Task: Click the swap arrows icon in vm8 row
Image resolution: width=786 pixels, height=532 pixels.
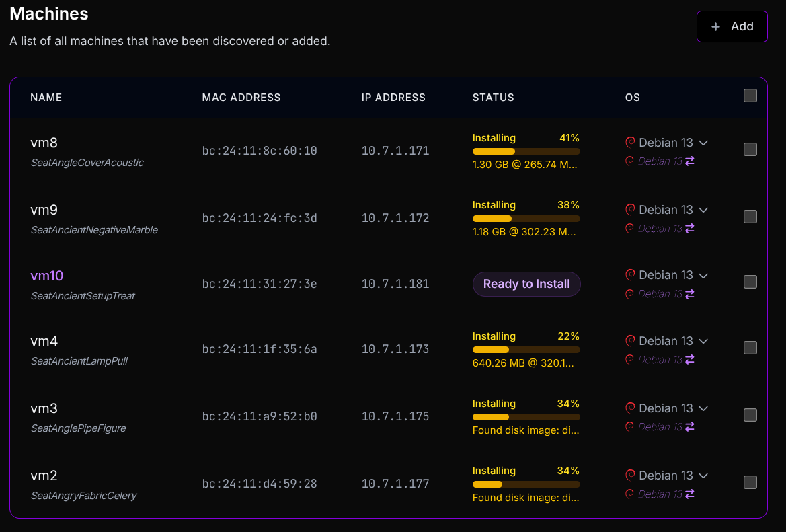Action: click(689, 161)
